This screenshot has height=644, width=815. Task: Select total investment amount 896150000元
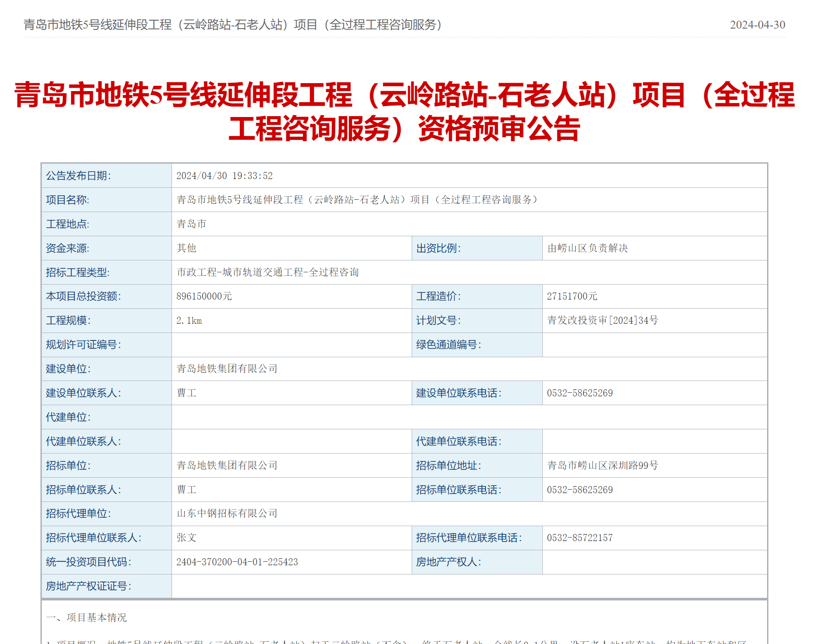coord(204,296)
